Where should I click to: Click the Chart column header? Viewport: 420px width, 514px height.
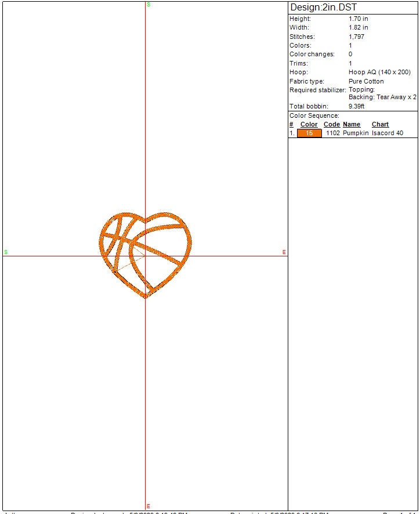pos(380,125)
